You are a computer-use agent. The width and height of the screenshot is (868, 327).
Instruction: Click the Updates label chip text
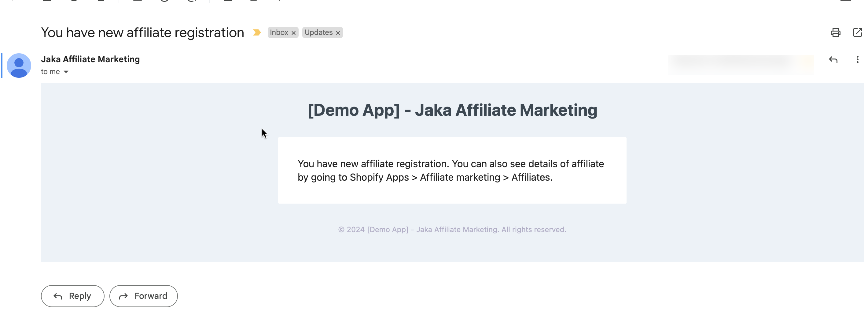(x=318, y=32)
